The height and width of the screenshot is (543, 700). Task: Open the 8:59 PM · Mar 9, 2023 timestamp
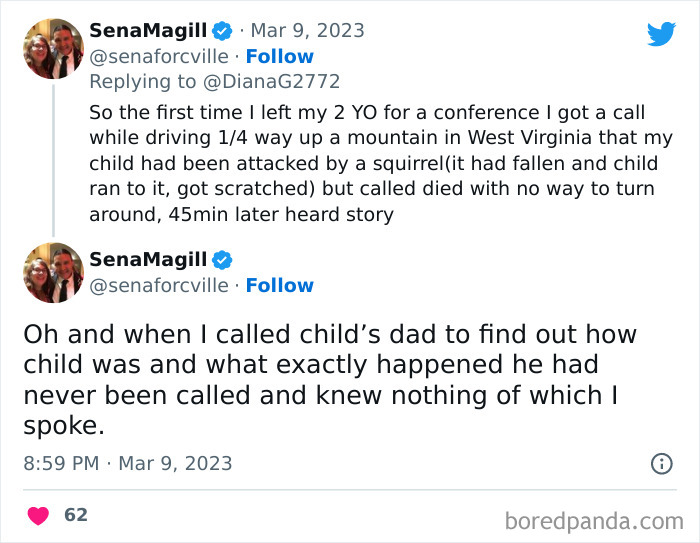(x=127, y=463)
